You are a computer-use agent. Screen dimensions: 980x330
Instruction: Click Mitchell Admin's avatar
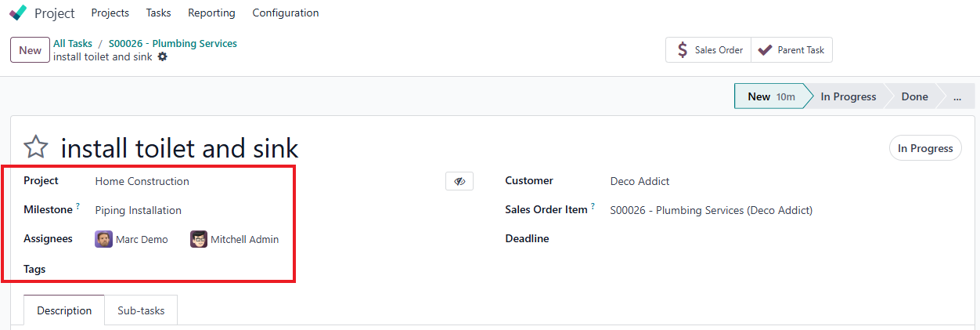(199, 239)
